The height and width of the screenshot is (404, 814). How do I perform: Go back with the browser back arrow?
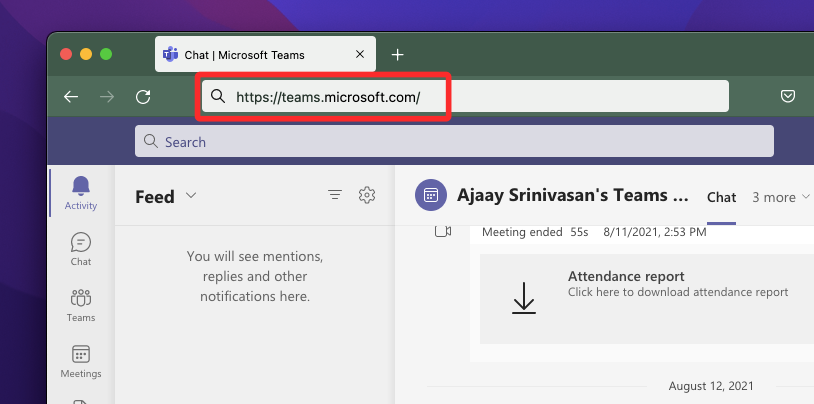pos(71,97)
